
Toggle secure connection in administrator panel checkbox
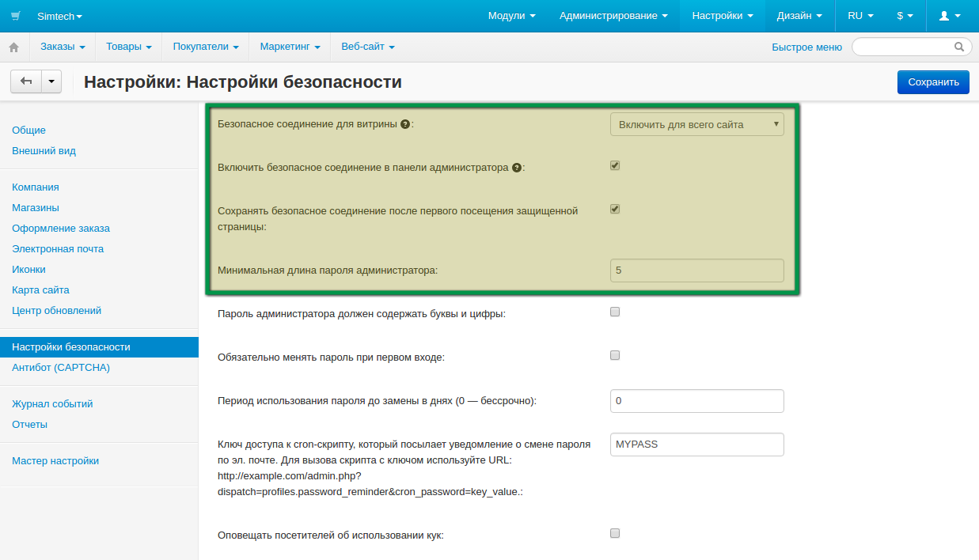[x=615, y=166]
